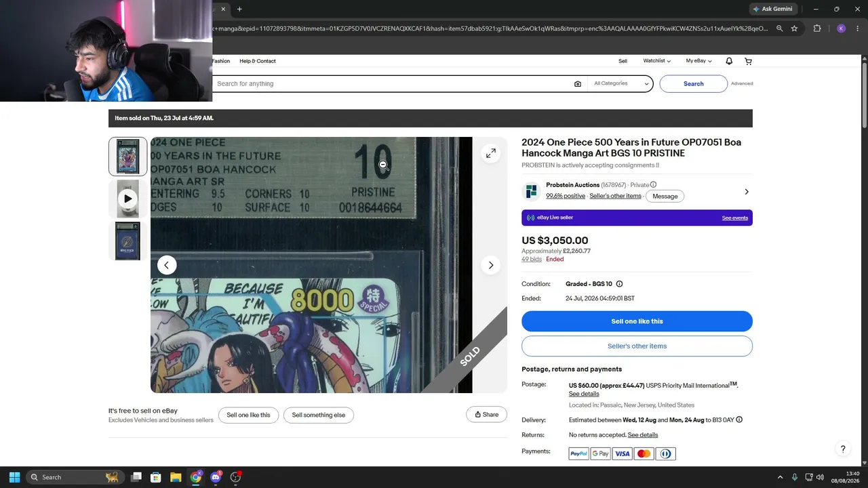The height and width of the screenshot is (488, 868).
Task: Show the previous listing image
Action: click(167, 265)
